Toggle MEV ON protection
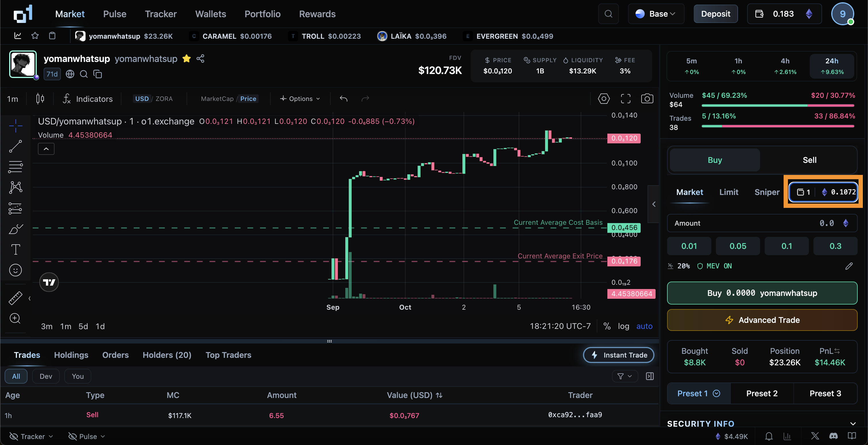 pyautogui.click(x=714, y=266)
